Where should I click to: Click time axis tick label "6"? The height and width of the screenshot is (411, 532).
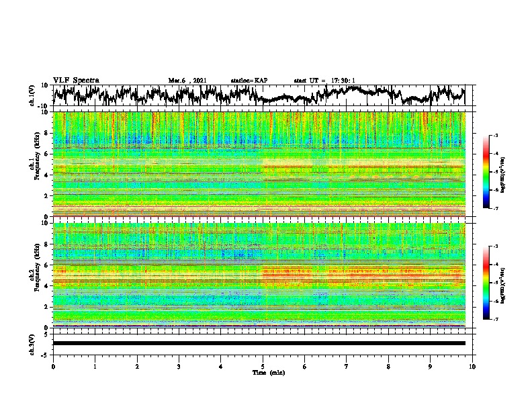[305, 367]
